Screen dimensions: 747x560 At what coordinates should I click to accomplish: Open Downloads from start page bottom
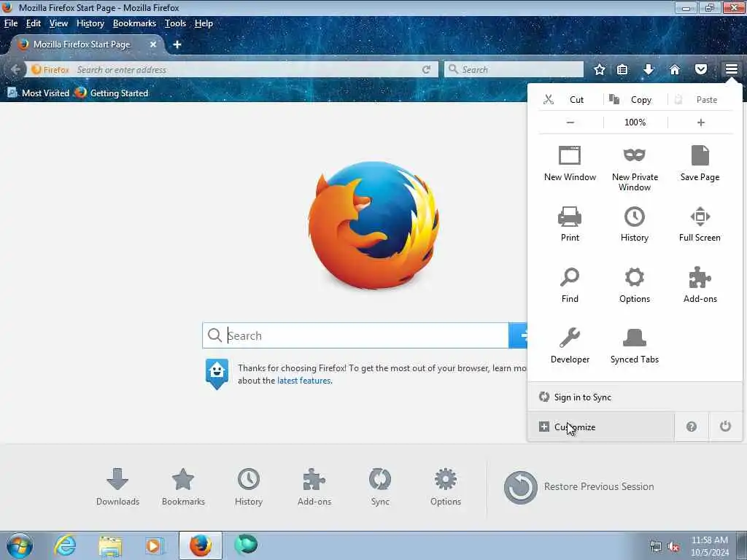point(117,486)
